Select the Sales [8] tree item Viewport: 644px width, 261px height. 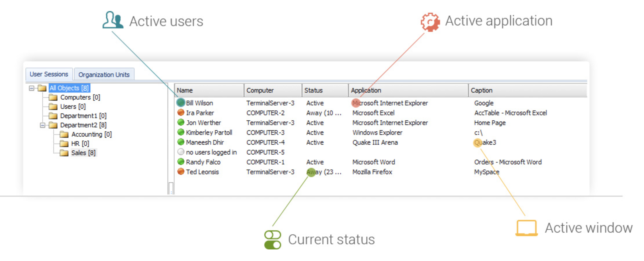(83, 153)
